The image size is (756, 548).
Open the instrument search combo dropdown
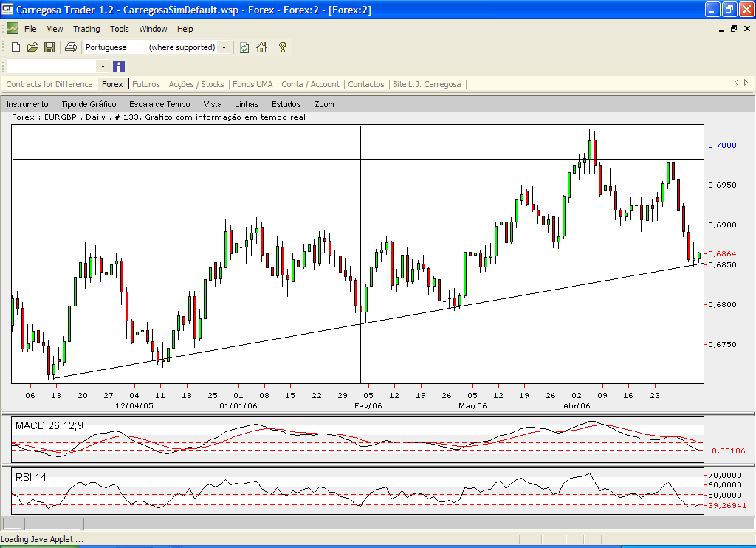click(102, 66)
